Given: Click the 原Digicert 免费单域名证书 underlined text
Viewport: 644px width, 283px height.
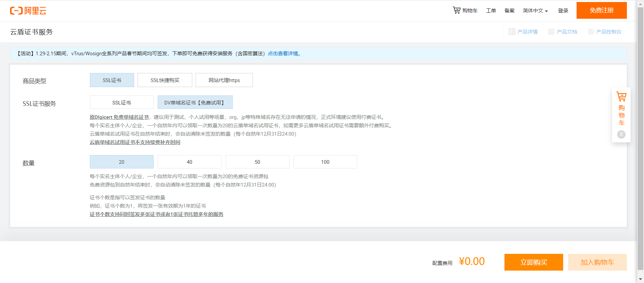Looking at the screenshot, I should [119, 117].
